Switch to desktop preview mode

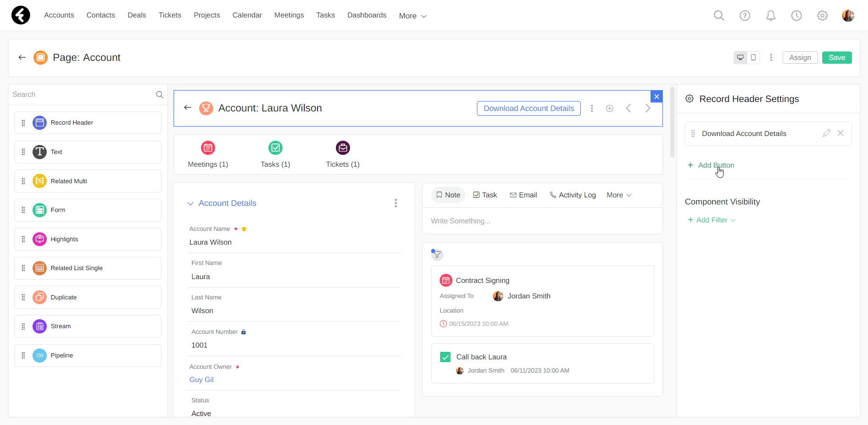[740, 58]
